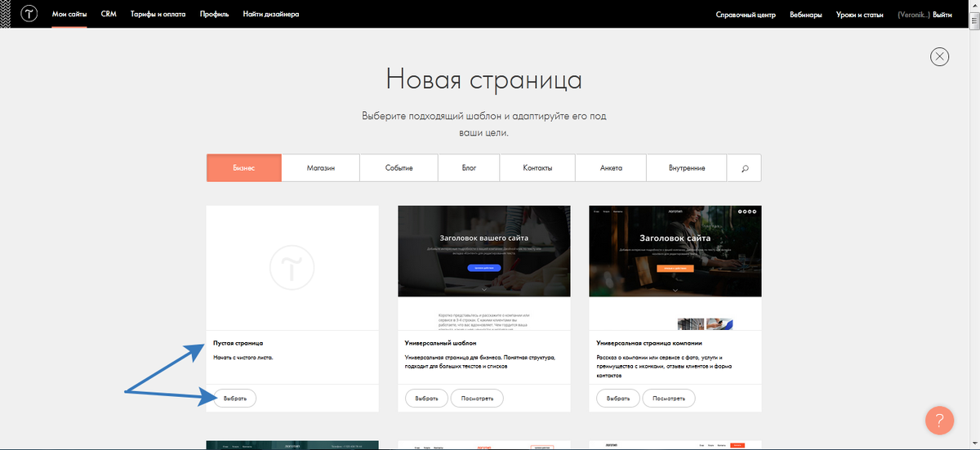Select the Бизнес template tab

point(243,168)
